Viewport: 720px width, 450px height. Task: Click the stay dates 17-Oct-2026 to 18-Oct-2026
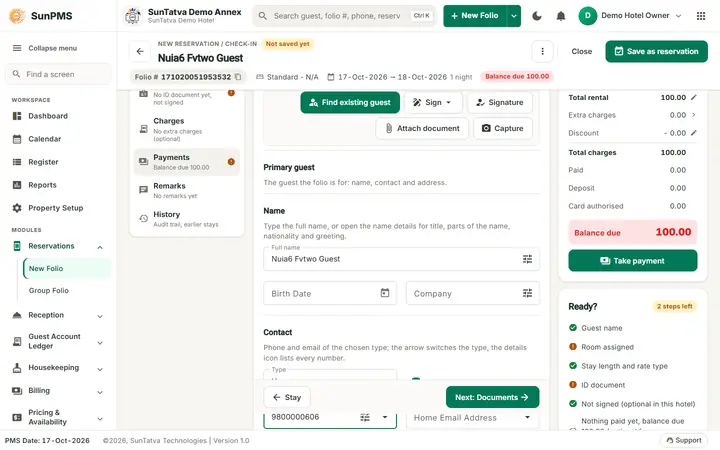392,77
